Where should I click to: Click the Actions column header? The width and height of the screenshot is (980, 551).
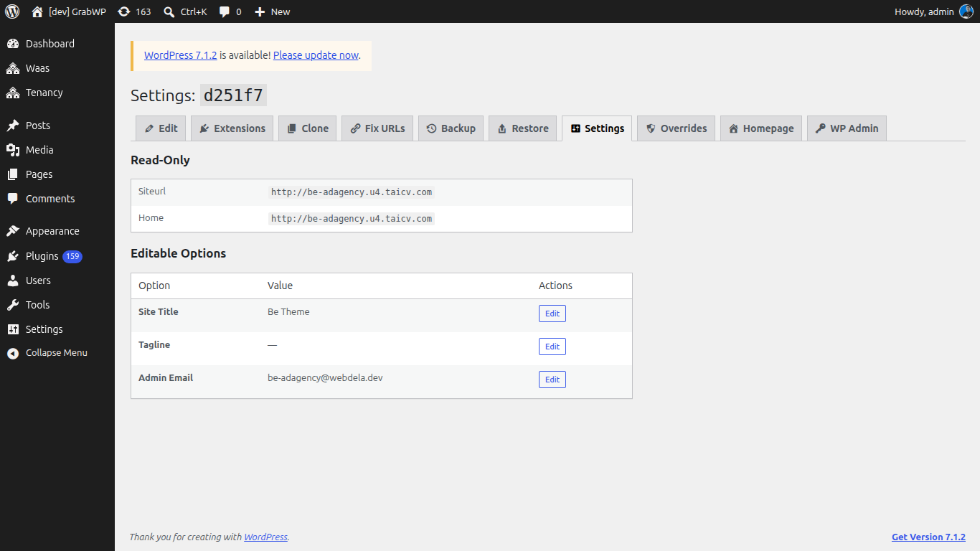click(x=555, y=286)
